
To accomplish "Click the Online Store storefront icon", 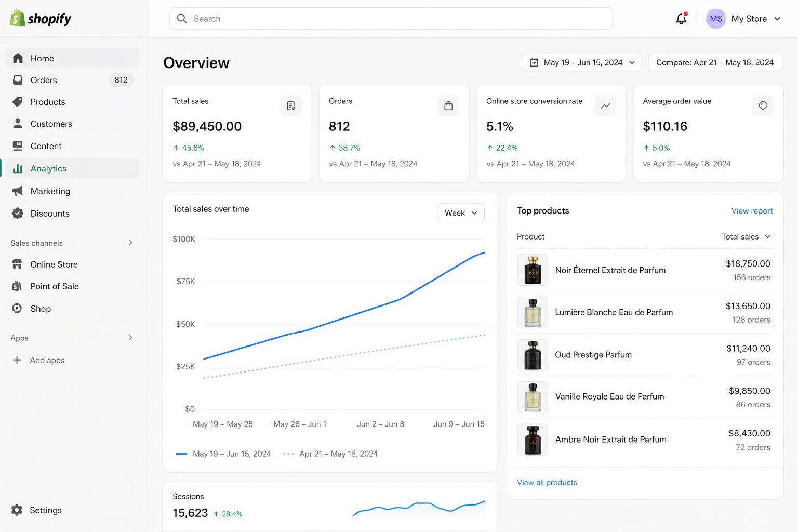I will (17, 264).
